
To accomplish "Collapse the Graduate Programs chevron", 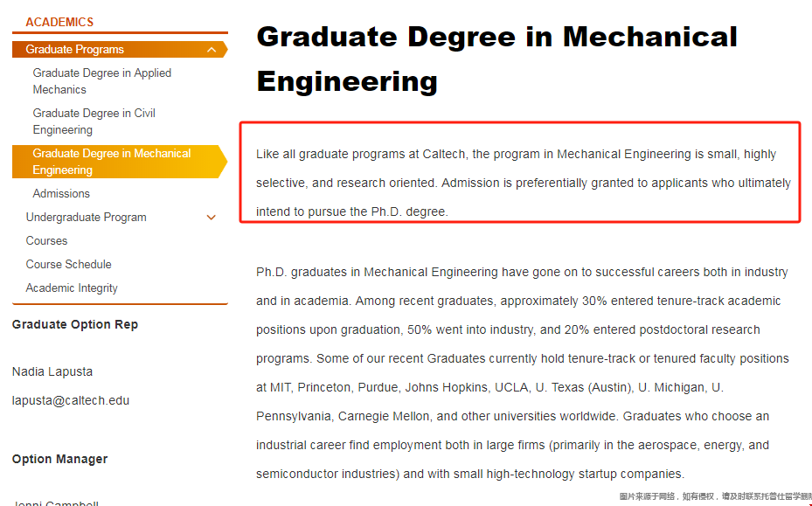I will pos(212,50).
